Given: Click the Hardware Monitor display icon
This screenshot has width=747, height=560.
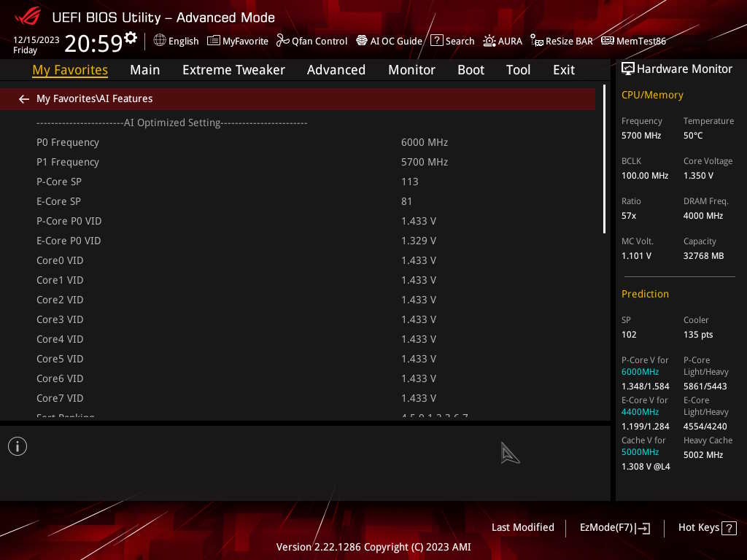Looking at the screenshot, I should 628,69.
